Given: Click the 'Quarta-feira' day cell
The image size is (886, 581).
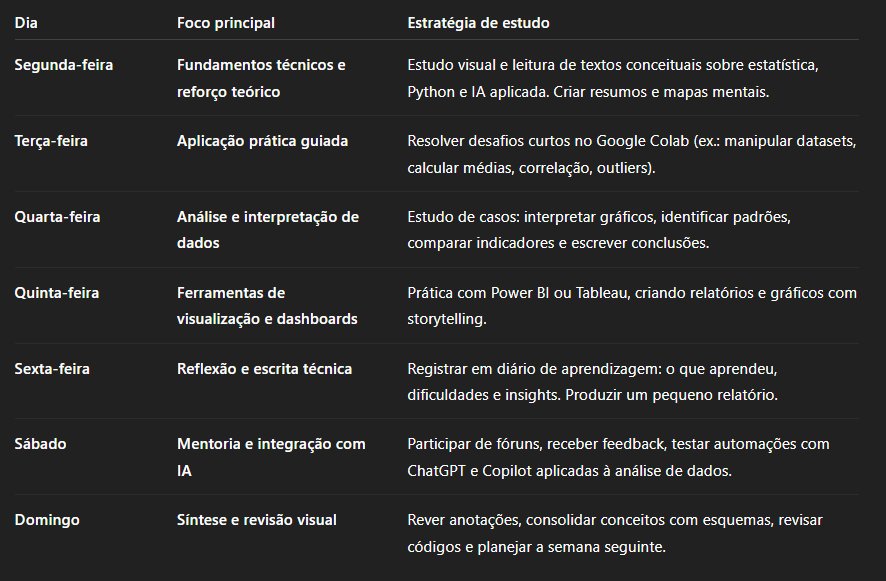Looking at the screenshot, I should coord(56,217).
